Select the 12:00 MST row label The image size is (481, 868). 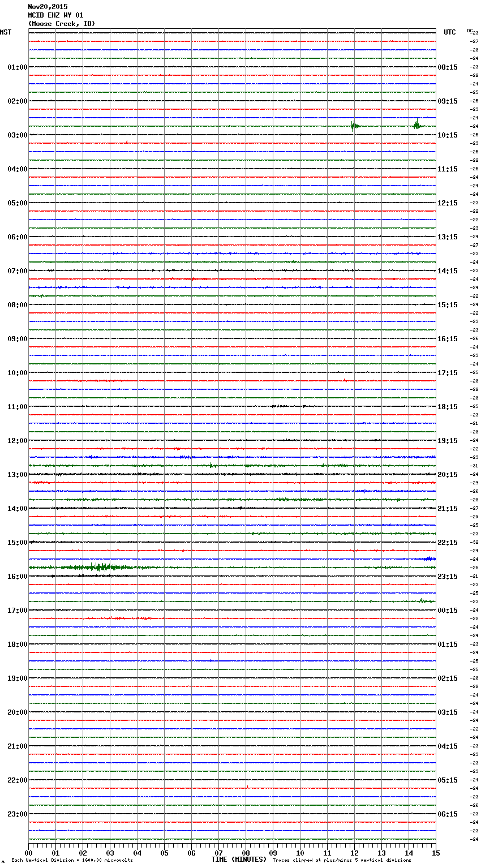tap(18, 441)
